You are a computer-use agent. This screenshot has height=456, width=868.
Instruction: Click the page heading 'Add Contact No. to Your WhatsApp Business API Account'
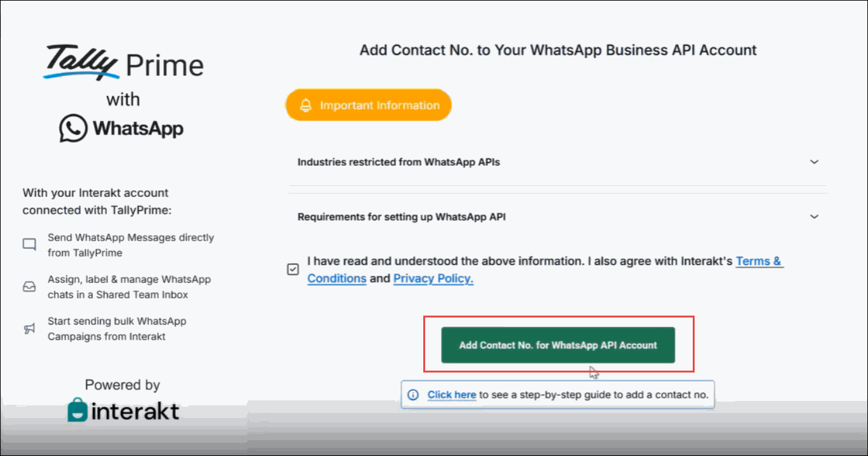point(558,50)
